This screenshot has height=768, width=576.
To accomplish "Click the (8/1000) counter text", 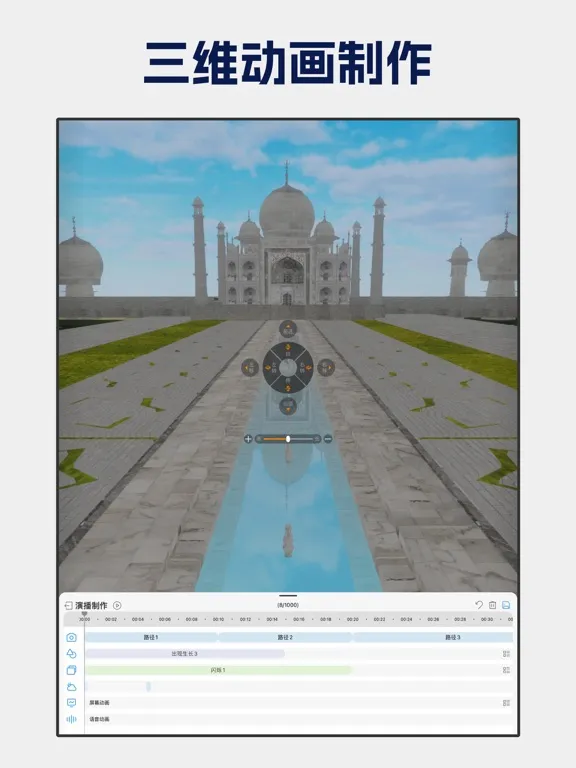I will 288,605.
